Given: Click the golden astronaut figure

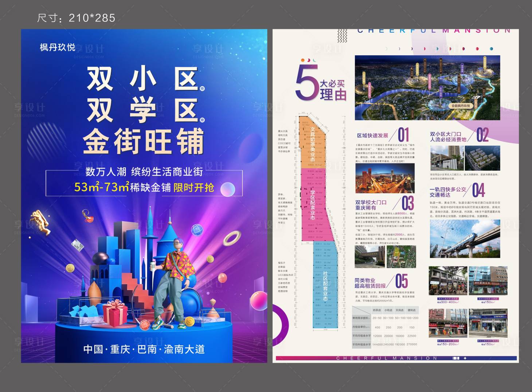Looking at the screenshot, I should coord(40,222).
